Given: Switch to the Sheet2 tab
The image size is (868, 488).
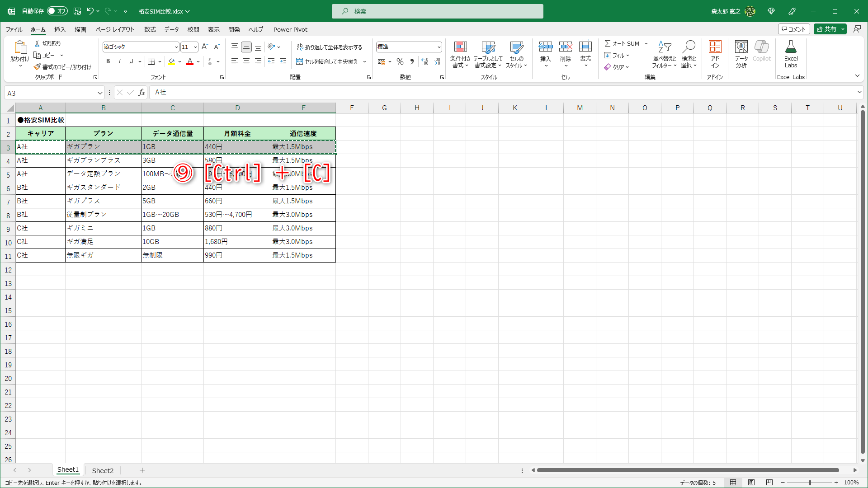Looking at the screenshot, I should 103,470.
